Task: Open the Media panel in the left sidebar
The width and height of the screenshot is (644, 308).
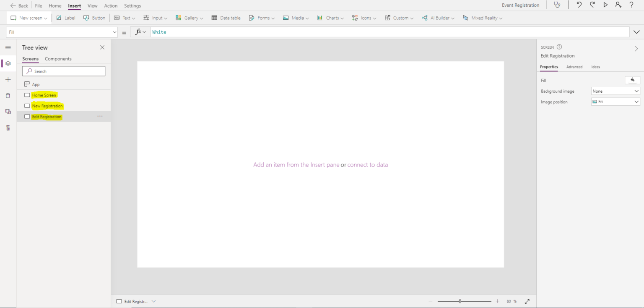Action: [8, 112]
